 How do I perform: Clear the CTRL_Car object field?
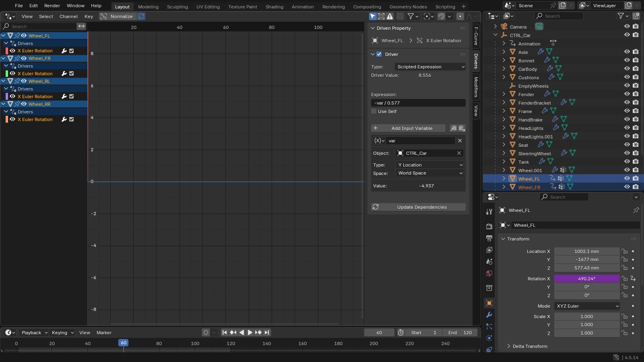click(459, 153)
